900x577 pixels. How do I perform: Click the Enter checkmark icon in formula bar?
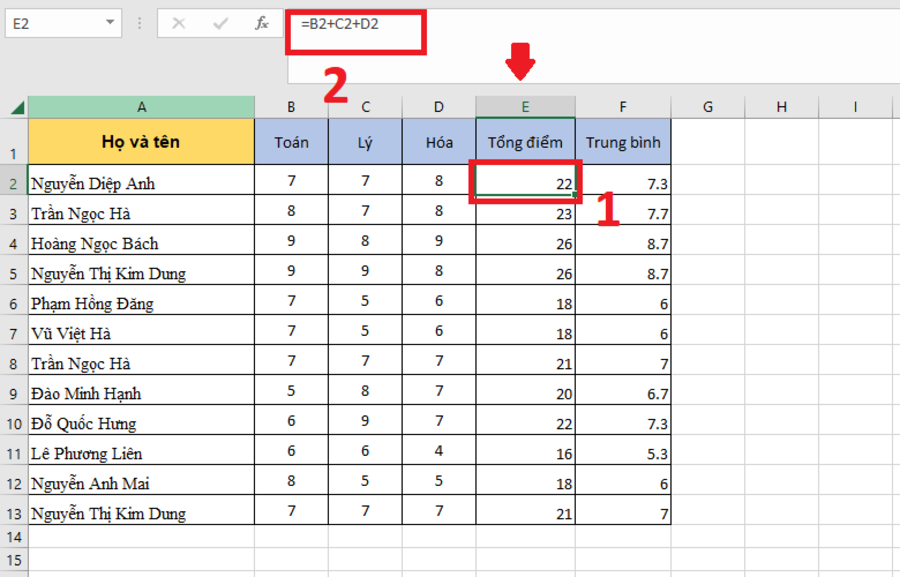(x=220, y=23)
